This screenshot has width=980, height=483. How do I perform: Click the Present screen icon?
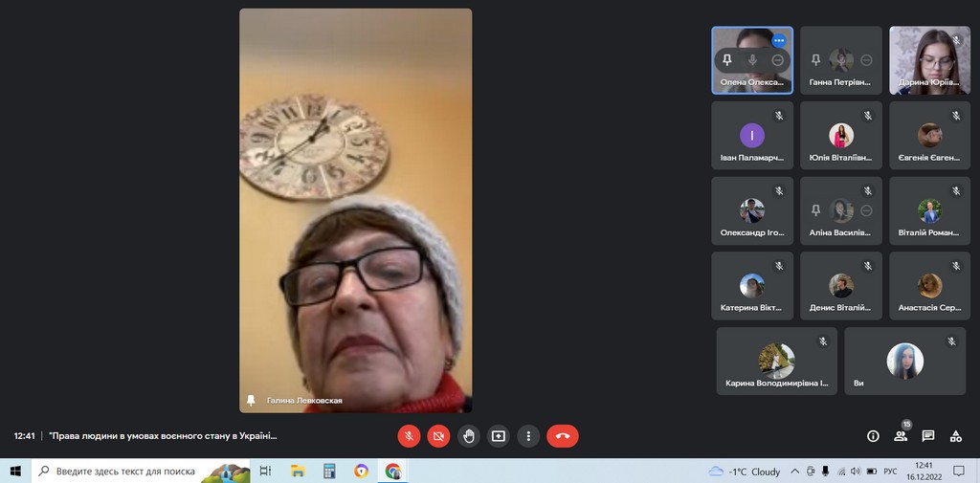coord(498,436)
